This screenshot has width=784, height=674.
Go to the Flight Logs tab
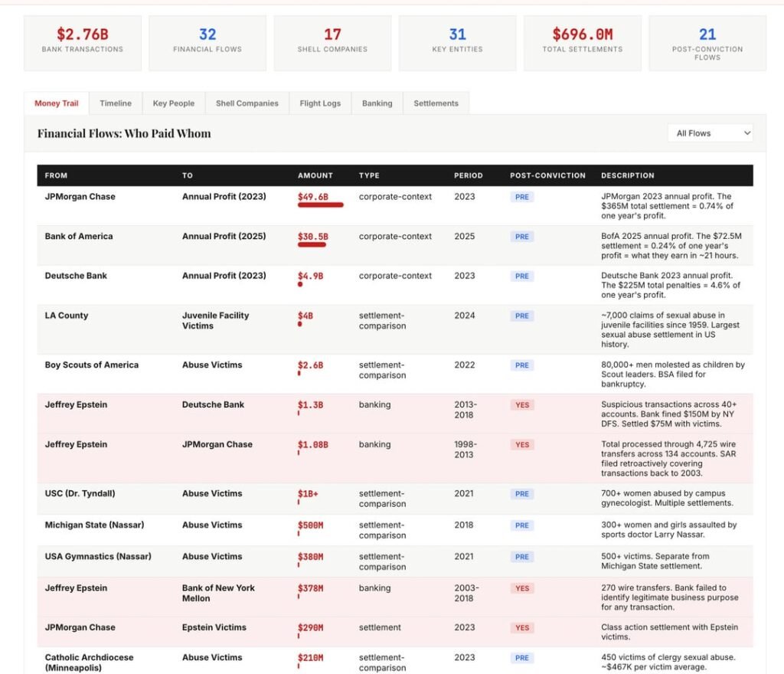click(x=320, y=103)
